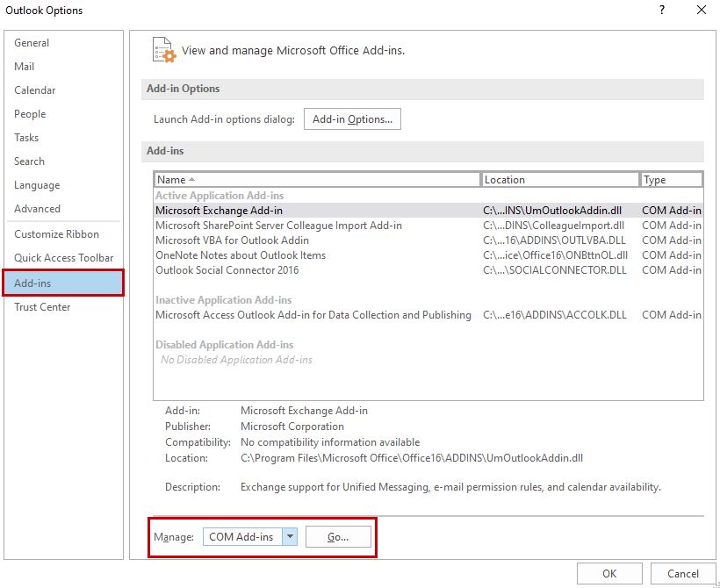
Task: Select Outlook Social Connector 2016
Action: [x=428, y=270]
